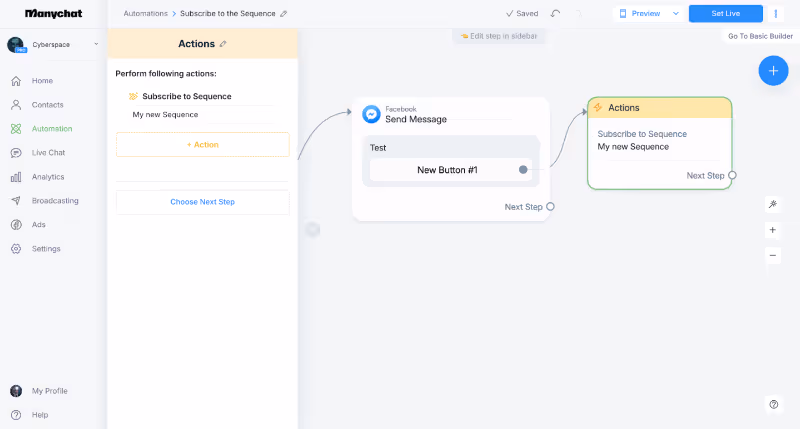Click the + Action button
Image resolution: width=800 pixels, height=429 pixels.
[x=203, y=144]
